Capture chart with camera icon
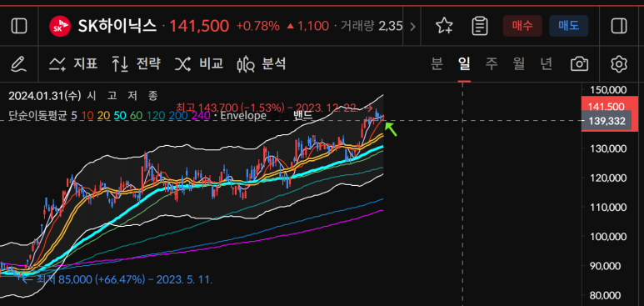The width and height of the screenshot is (644, 306). tap(579, 63)
